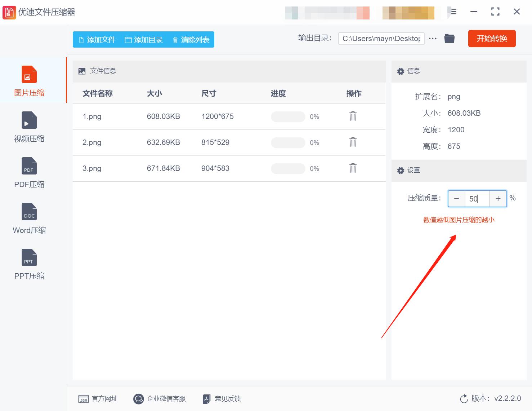The image size is (532, 411).
Task: Delete 1.png using its trash icon
Action: coord(353,116)
